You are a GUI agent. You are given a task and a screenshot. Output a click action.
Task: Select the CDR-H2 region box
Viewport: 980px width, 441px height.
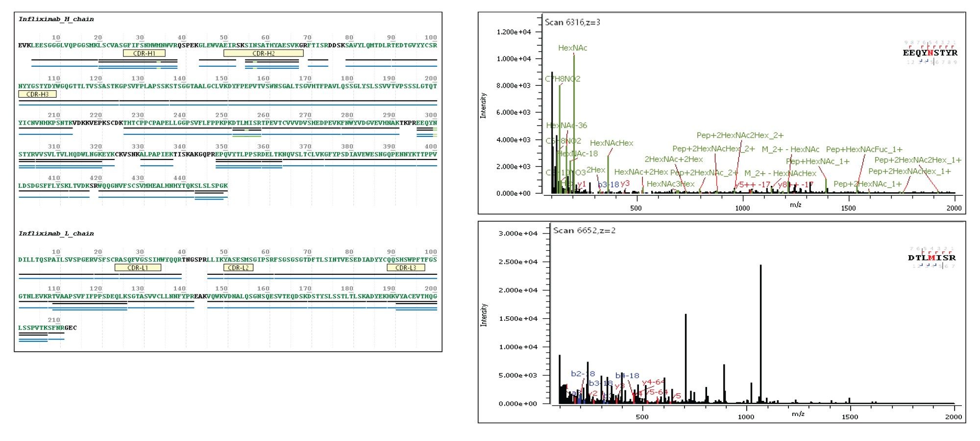pos(264,53)
